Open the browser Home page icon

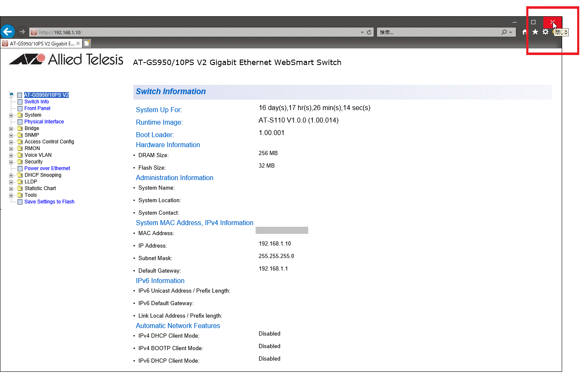click(525, 32)
